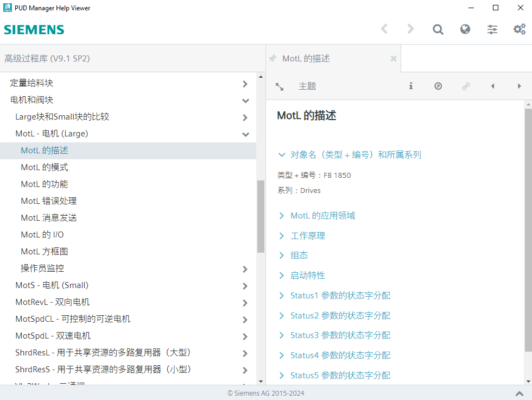Open MotL 的功能 topic
This screenshot has width=532, height=400.
[x=45, y=184]
